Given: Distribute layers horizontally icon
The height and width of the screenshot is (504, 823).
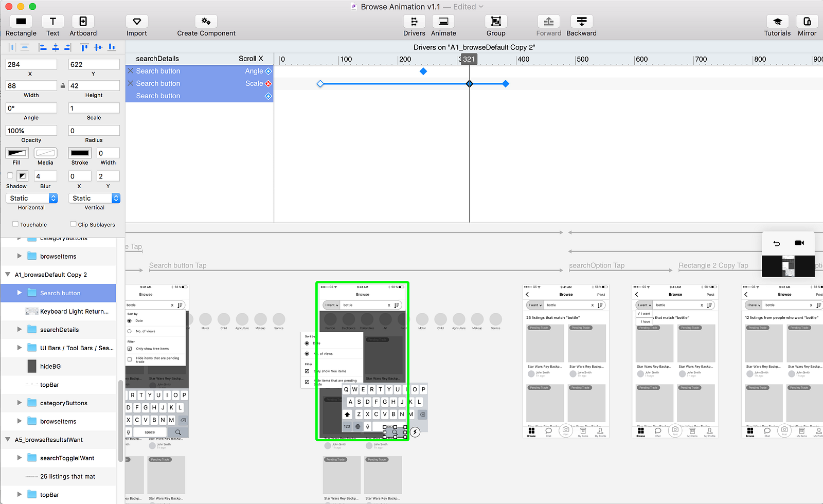Looking at the screenshot, I should (12, 47).
